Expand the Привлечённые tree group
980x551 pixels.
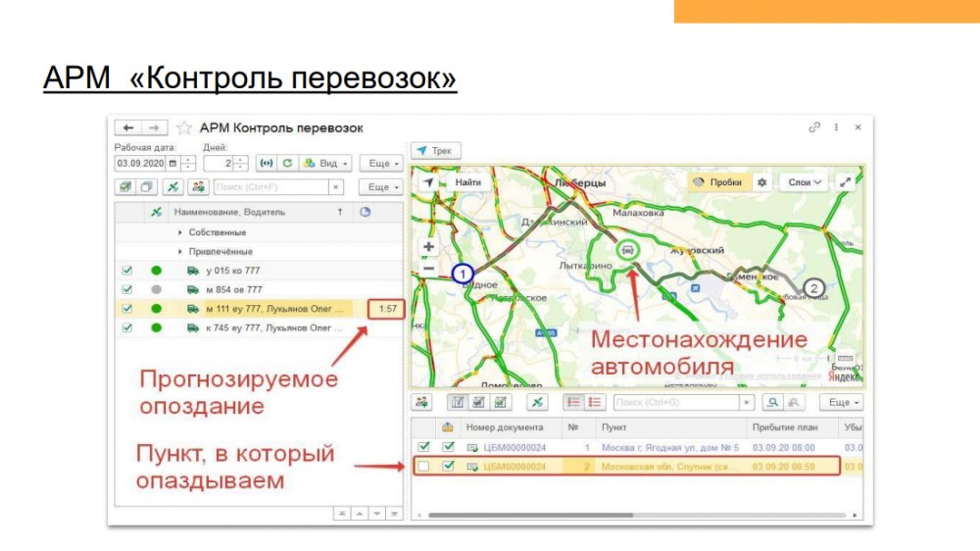pyautogui.click(x=180, y=251)
